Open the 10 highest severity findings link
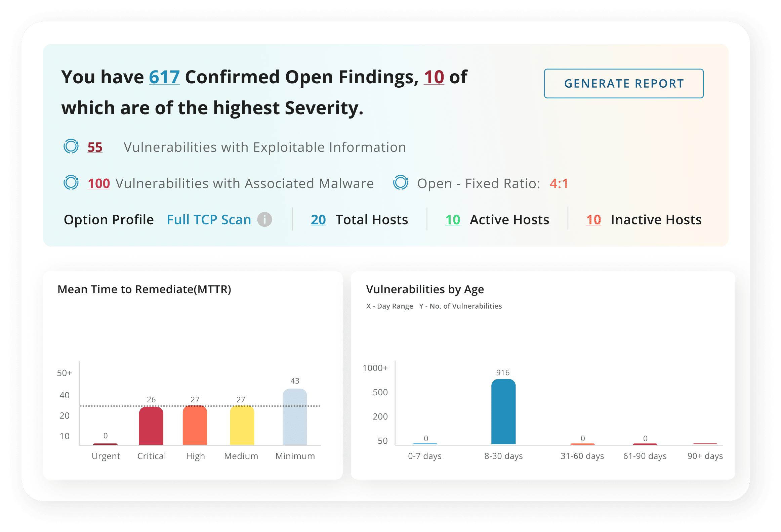 (434, 77)
